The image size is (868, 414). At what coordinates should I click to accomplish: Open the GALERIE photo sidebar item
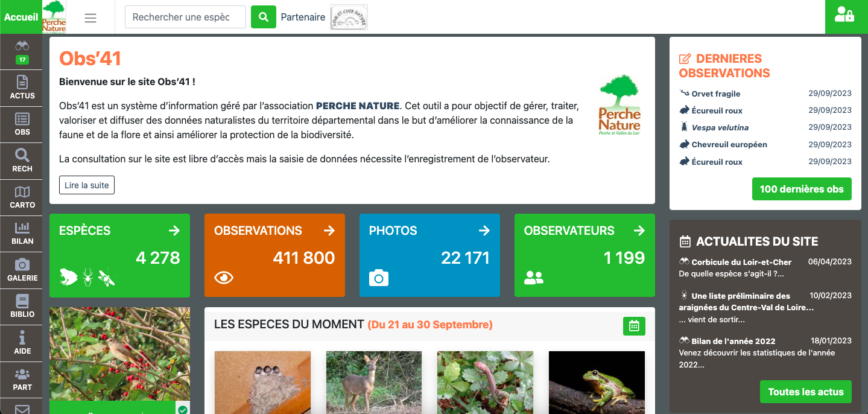click(22, 270)
